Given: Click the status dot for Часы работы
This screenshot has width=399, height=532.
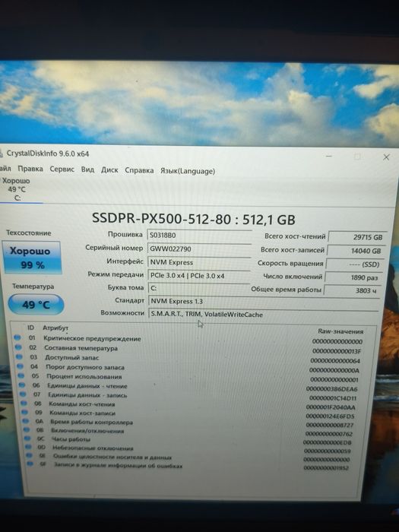Looking at the screenshot, I should 28,439.
